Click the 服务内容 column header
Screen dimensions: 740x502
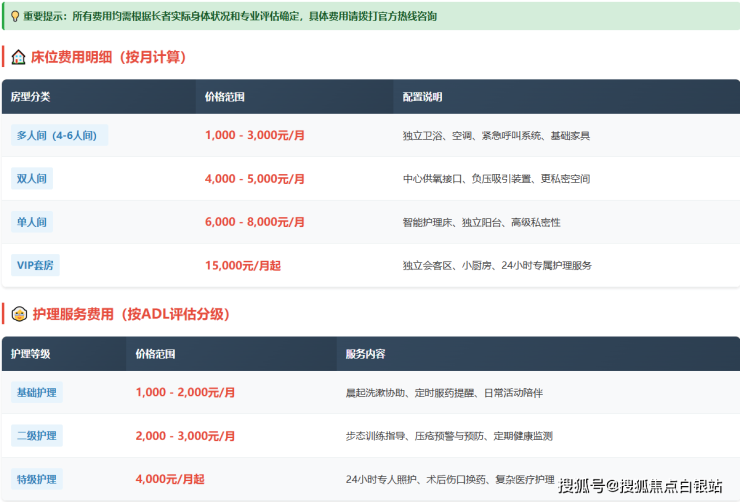point(365,354)
